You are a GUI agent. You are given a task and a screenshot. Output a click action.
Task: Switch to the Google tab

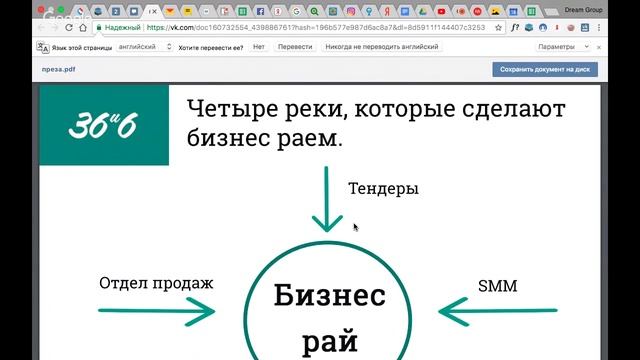[x=296, y=11]
